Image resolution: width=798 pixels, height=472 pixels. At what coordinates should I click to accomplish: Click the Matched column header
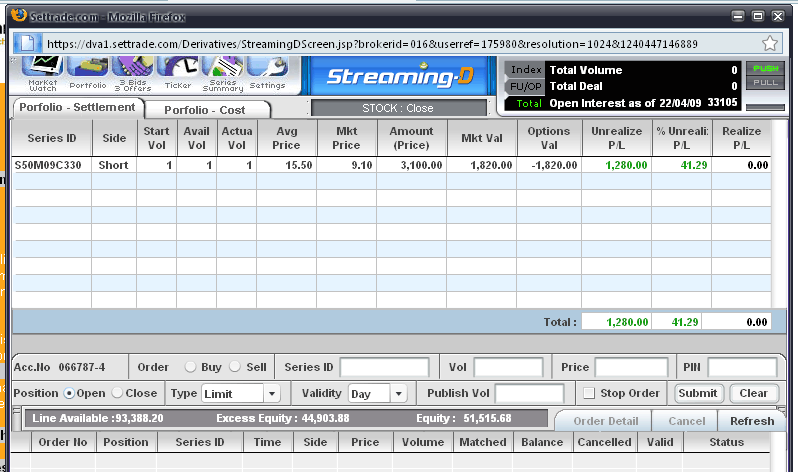click(x=483, y=442)
